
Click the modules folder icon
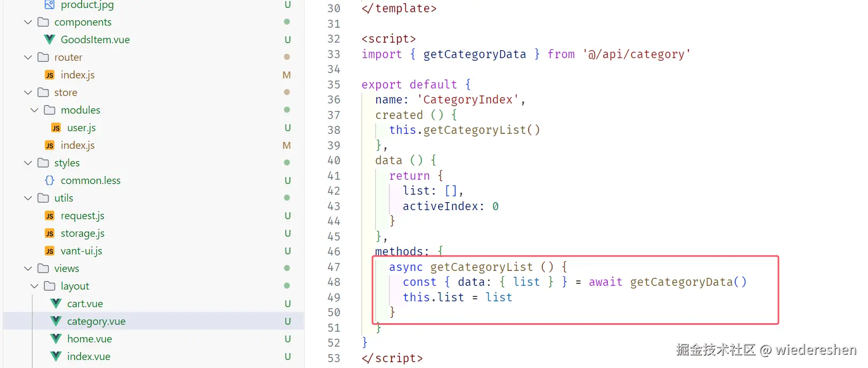coord(50,110)
